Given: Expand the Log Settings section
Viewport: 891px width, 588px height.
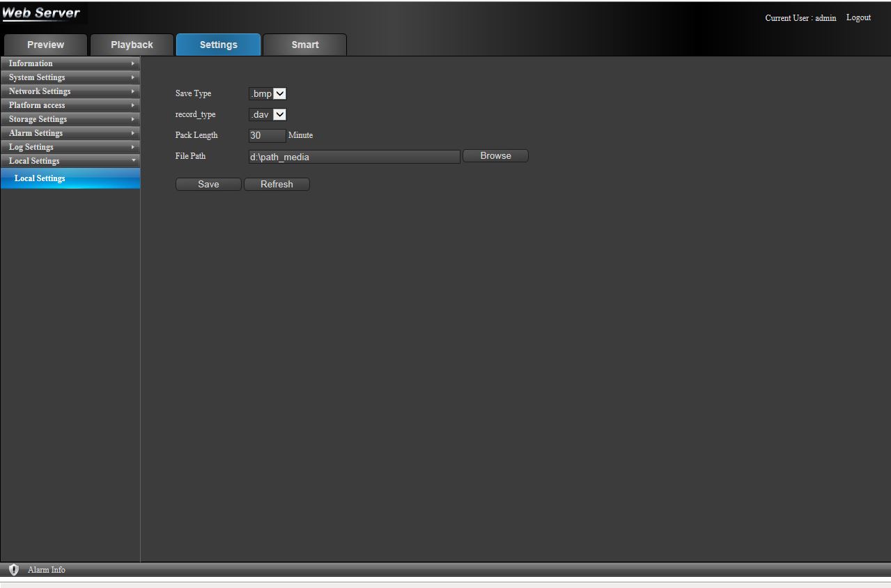Looking at the screenshot, I should click(70, 147).
